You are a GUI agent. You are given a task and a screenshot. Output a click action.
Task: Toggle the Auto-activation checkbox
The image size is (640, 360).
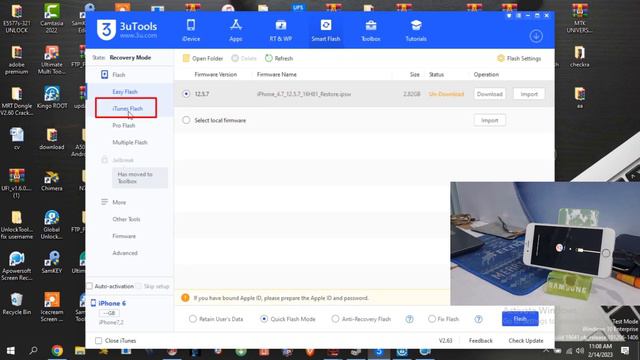pos(89,286)
